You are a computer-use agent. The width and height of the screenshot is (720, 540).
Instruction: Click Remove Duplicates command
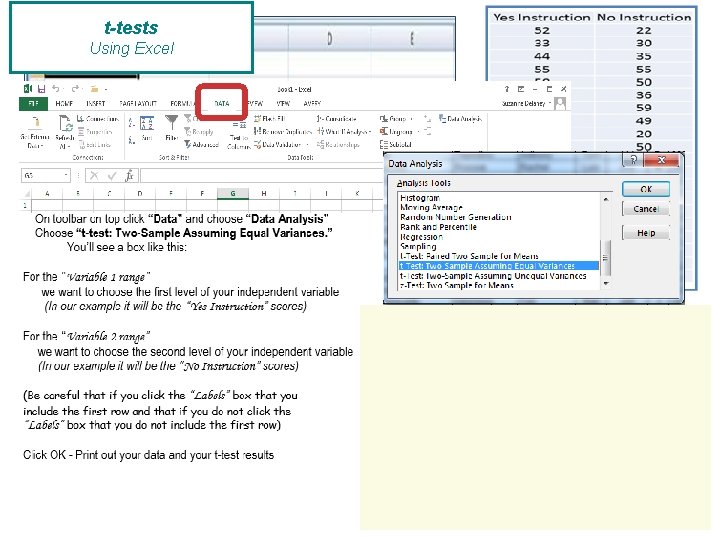point(283,132)
